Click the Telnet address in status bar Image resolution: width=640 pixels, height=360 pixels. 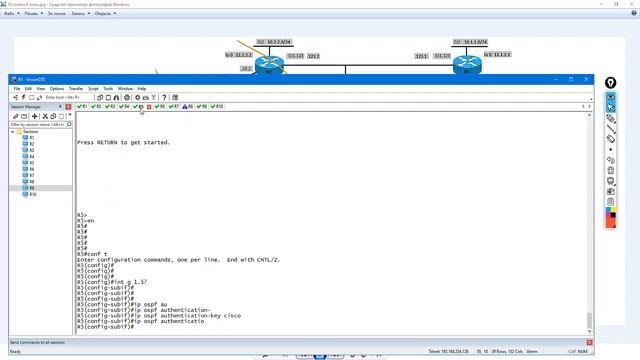click(448, 351)
